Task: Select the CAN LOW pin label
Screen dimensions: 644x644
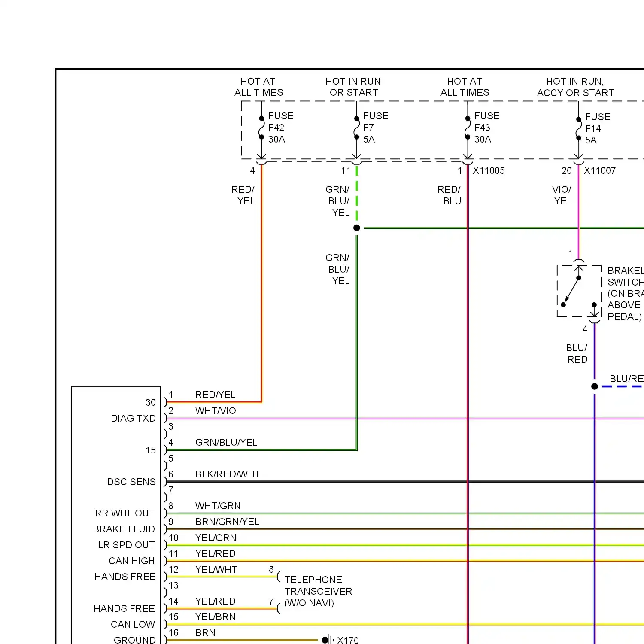Action: (x=133, y=624)
